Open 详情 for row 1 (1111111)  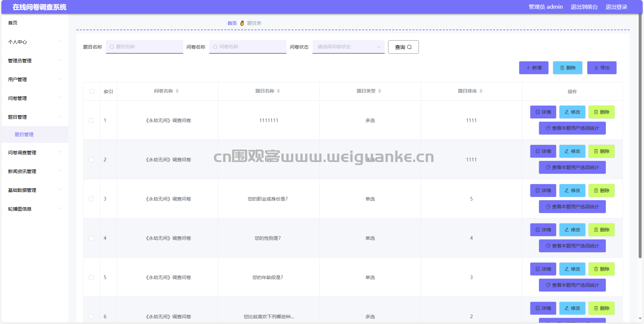coord(543,112)
